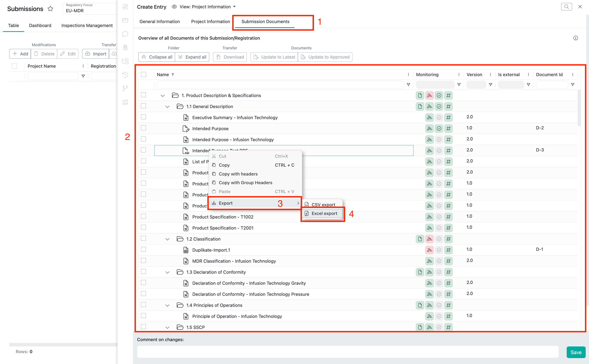589x364 pixels.
Task: Click the filter funnel icon under the Version column
Action: click(491, 85)
